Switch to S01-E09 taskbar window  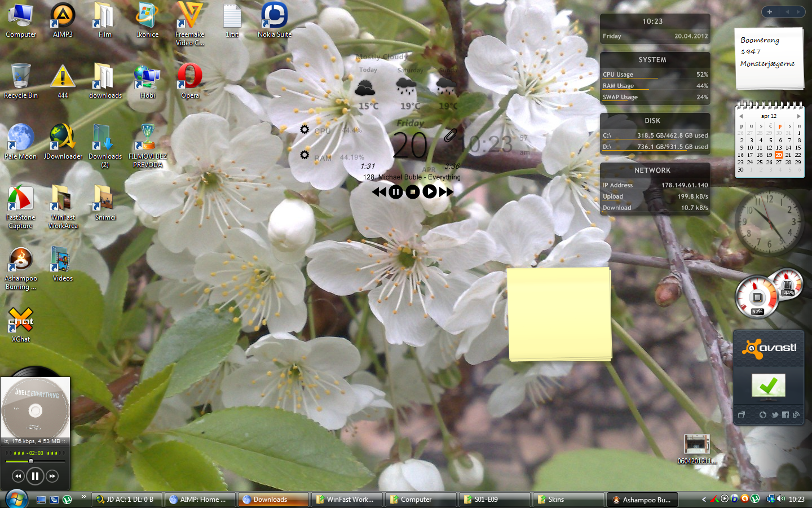pyautogui.click(x=495, y=500)
